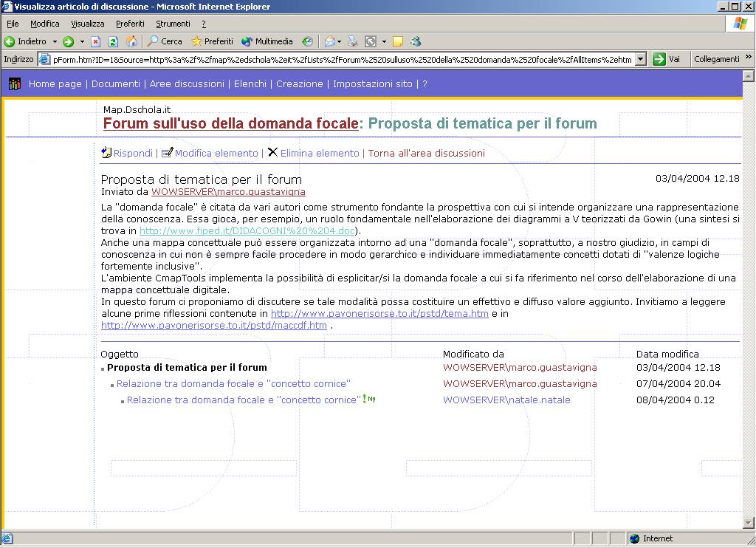Screen dimensions: 756x548
Task: Open the Cerca search button
Action: coord(165,41)
